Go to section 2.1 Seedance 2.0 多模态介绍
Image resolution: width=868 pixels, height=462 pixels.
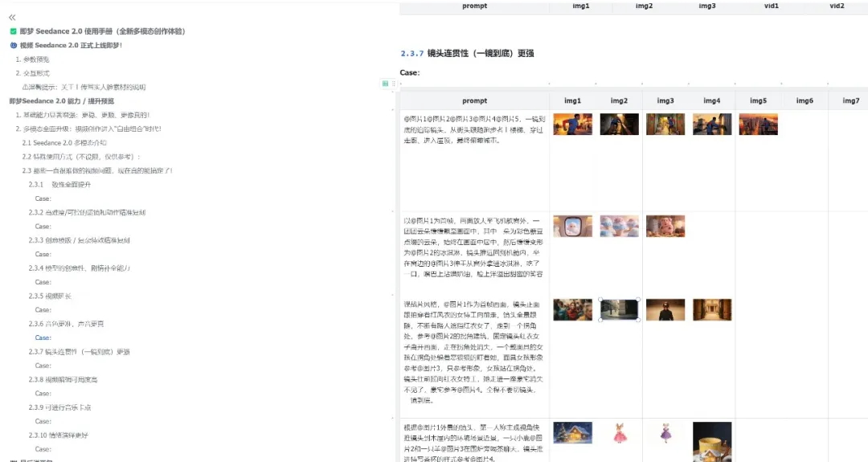63,142
